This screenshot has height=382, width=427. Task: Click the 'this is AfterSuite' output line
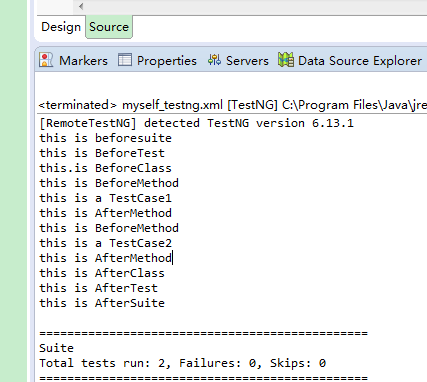(102, 303)
